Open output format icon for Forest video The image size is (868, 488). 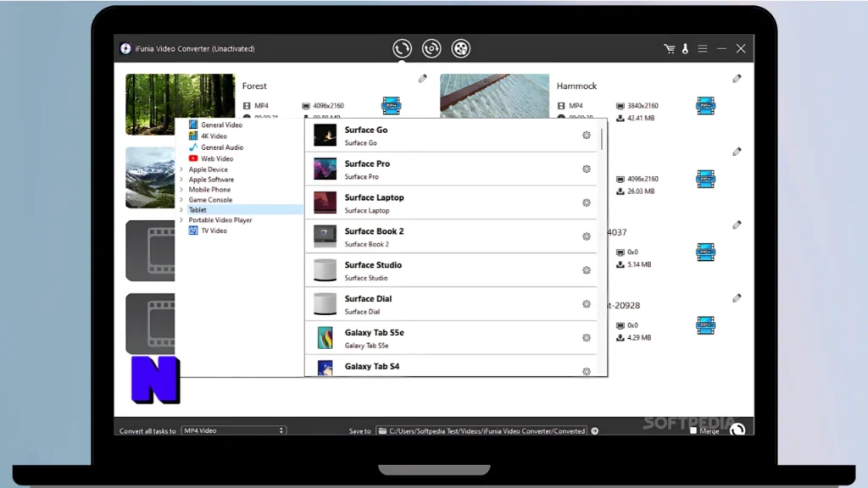click(391, 105)
